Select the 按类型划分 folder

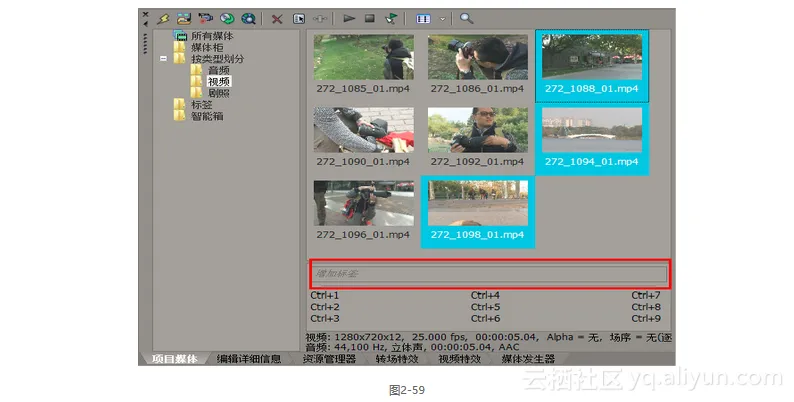217,59
